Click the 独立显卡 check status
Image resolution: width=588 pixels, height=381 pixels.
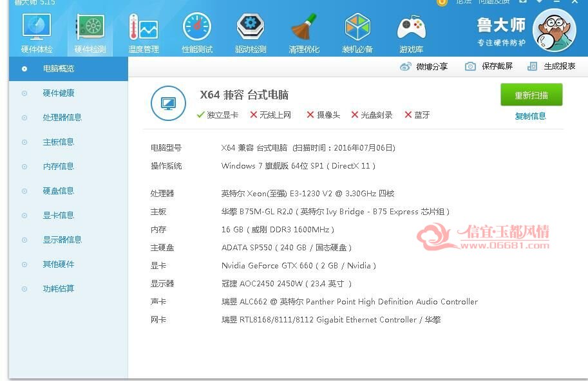pyautogui.click(x=218, y=115)
